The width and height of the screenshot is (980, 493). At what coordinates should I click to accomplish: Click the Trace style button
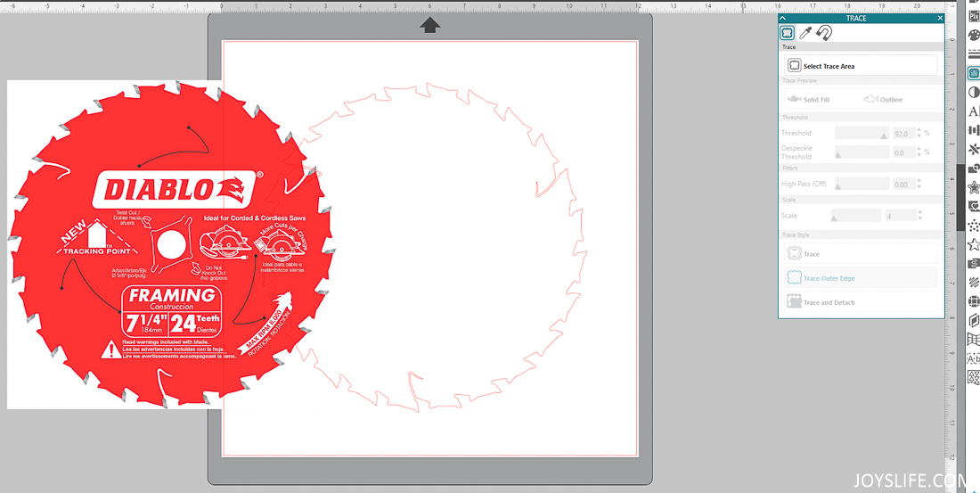[861, 253]
